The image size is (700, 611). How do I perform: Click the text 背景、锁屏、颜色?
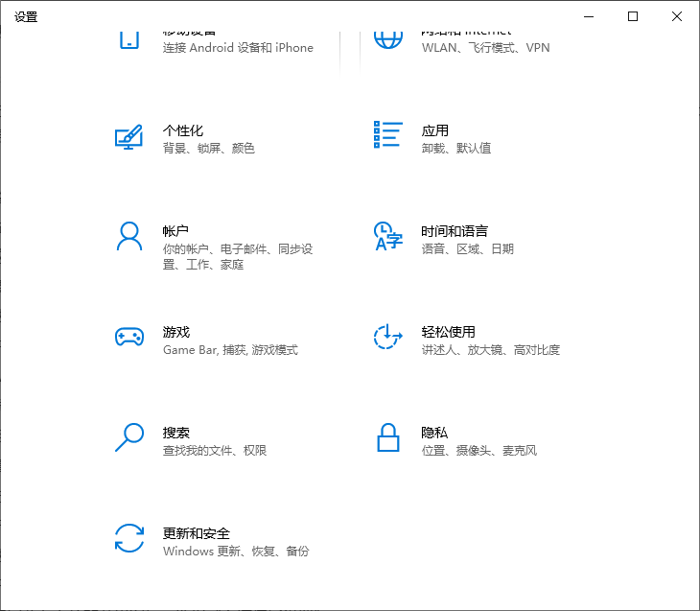(208, 148)
